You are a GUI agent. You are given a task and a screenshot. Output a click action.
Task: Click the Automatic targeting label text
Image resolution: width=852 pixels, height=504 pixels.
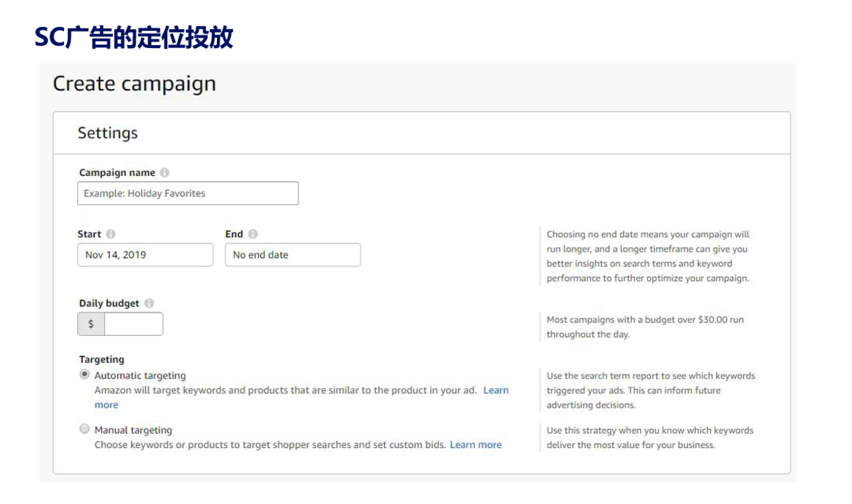coord(140,375)
